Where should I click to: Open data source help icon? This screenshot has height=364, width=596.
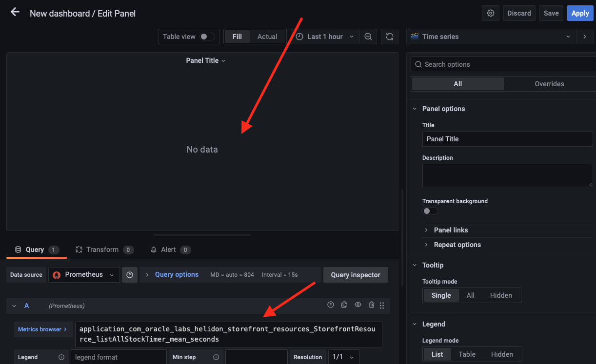[x=130, y=275]
